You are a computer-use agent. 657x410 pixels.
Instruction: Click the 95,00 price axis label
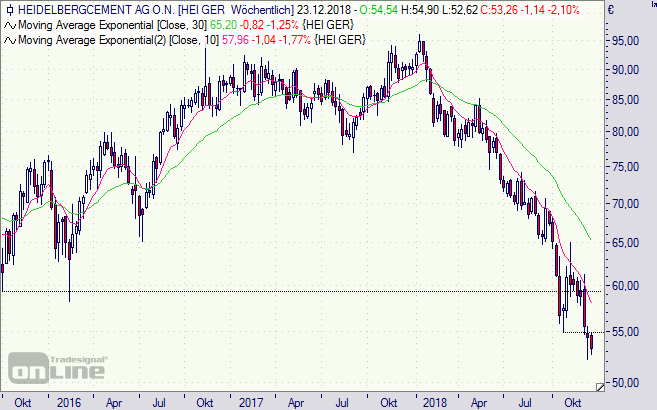625,41
